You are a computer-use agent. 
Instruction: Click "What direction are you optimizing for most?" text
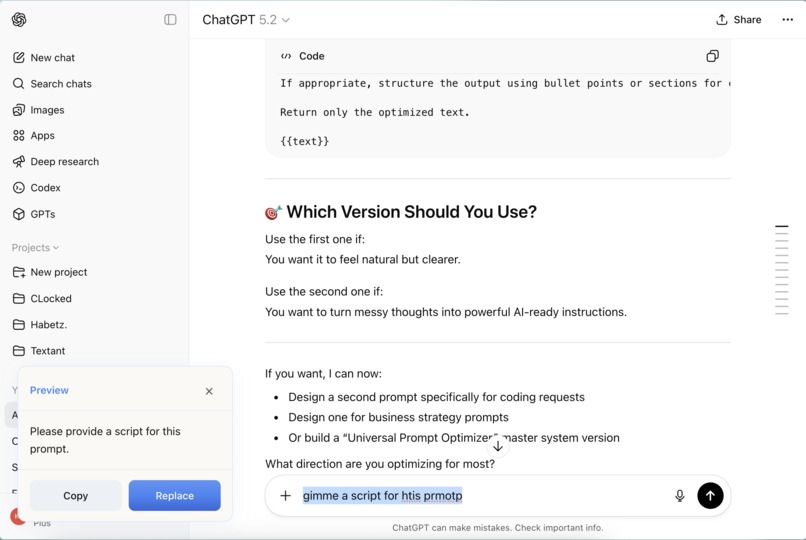[380, 464]
